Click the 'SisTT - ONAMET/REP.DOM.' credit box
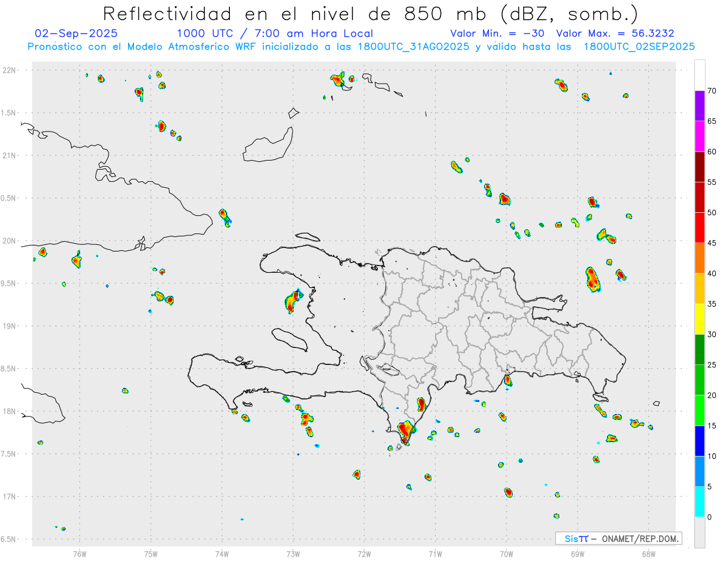Image resolution: width=728 pixels, height=562 pixels. click(618, 538)
